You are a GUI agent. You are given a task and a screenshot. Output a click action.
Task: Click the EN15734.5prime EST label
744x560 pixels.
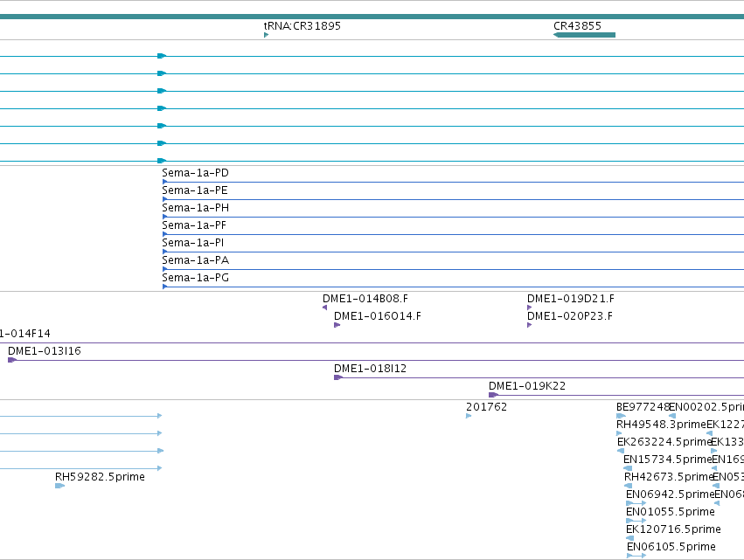pos(667,460)
